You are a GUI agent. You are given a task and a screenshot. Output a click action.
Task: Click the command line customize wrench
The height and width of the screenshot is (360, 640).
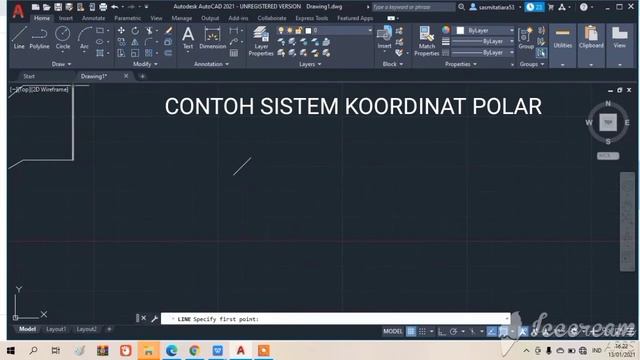pos(154,319)
